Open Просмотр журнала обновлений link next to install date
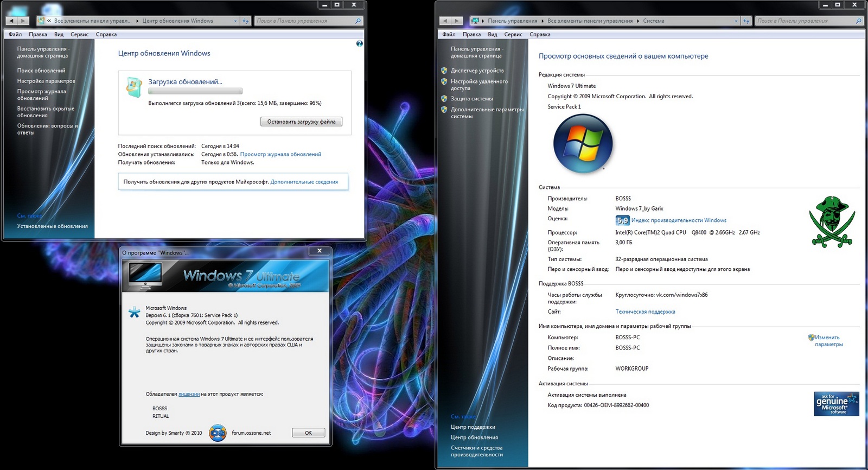Image resolution: width=868 pixels, height=470 pixels. [x=280, y=154]
